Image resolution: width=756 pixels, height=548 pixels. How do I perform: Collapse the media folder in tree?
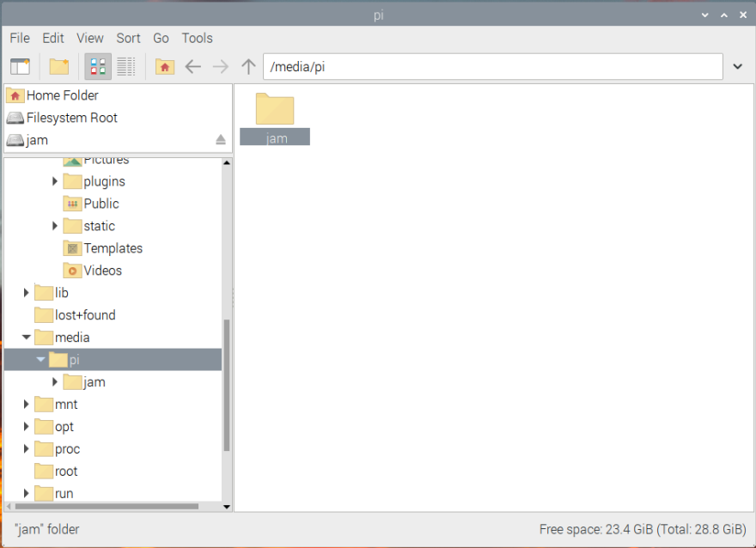pyautogui.click(x=27, y=338)
